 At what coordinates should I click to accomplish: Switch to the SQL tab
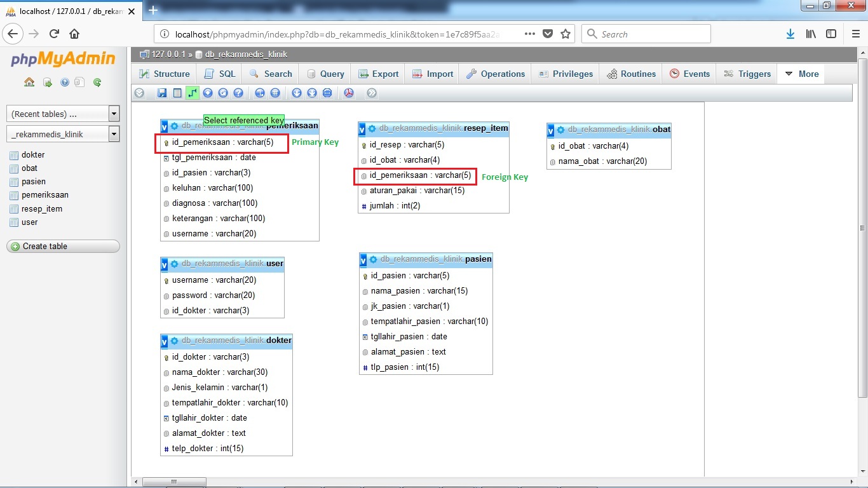pyautogui.click(x=219, y=73)
